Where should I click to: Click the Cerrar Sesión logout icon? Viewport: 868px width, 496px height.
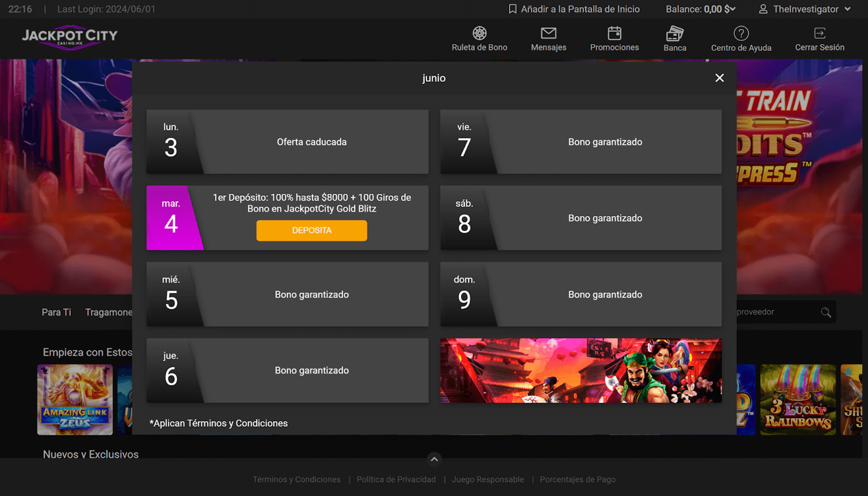819,33
